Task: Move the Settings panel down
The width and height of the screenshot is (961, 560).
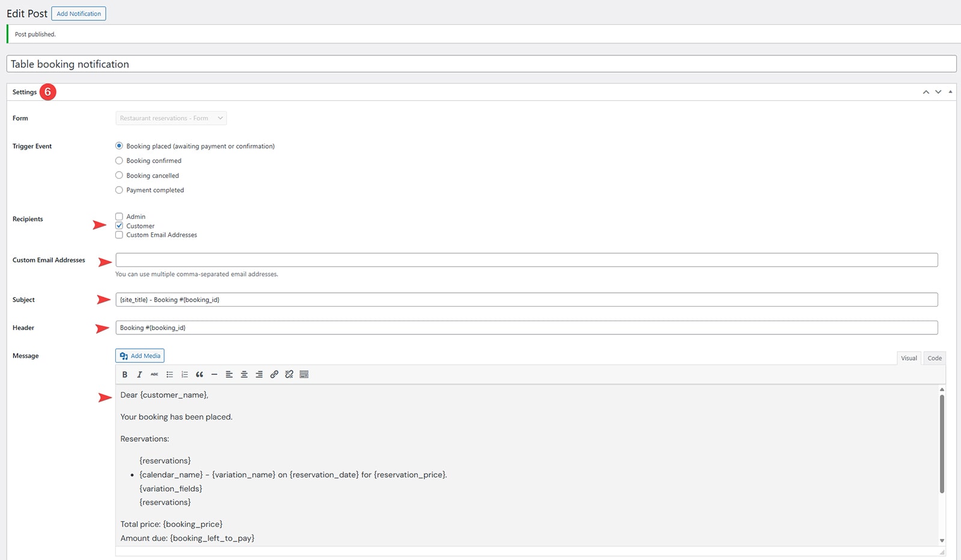Action: pos(937,91)
